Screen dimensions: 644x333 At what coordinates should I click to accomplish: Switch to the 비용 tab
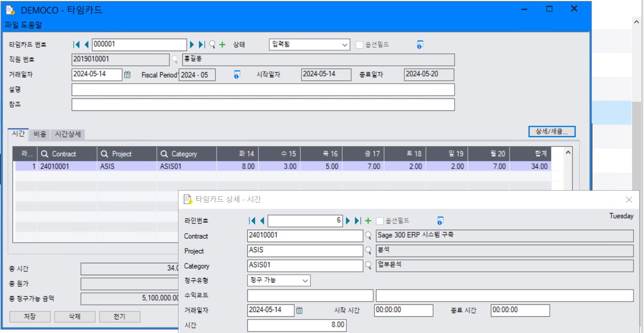pyautogui.click(x=40, y=135)
